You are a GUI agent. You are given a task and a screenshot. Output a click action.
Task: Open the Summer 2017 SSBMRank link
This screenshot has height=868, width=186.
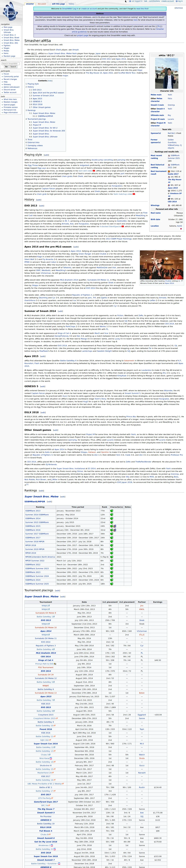coord(37,534)
